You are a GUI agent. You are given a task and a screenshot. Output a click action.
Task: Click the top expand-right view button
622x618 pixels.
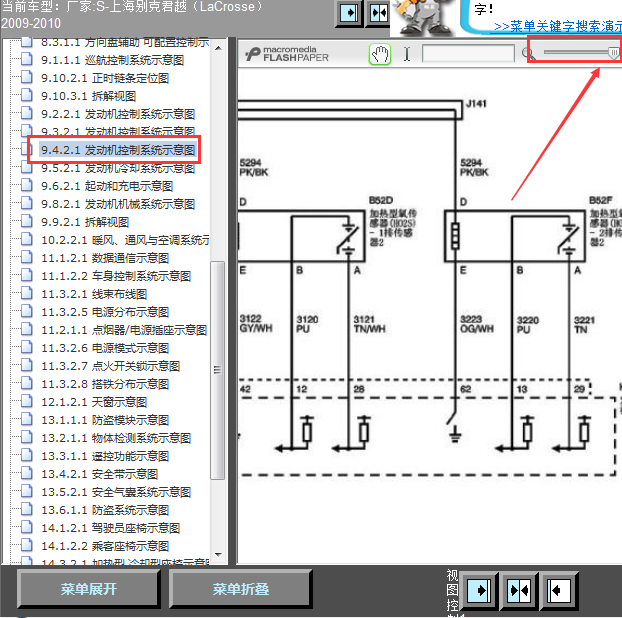(x=349, y=13)
